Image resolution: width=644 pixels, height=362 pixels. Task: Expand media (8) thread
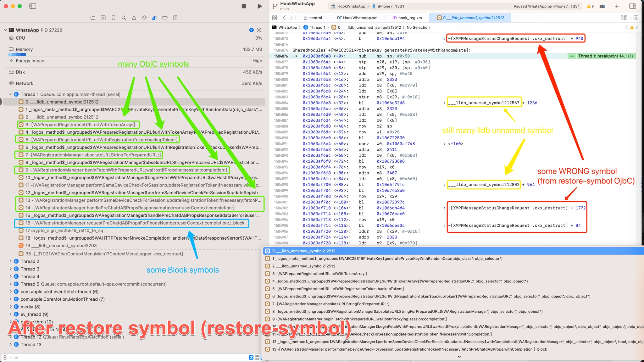tap(10, 307)
